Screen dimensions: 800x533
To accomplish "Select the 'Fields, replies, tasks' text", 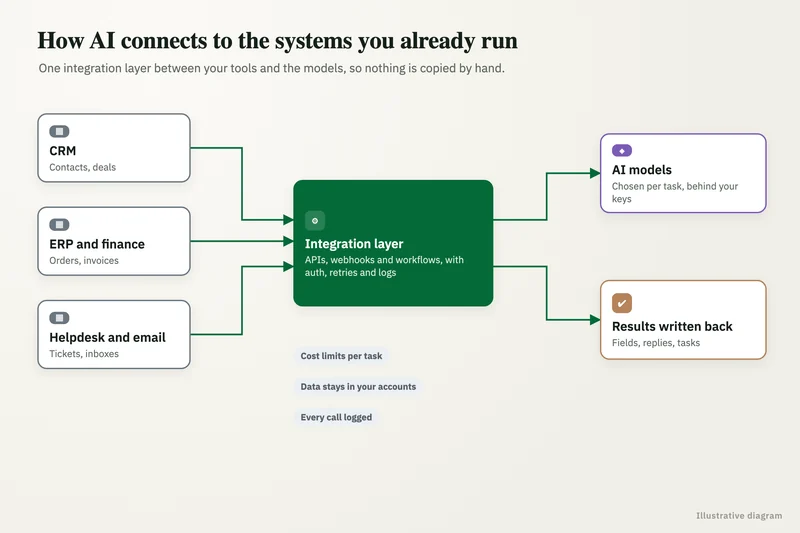I will pos(656,343).
